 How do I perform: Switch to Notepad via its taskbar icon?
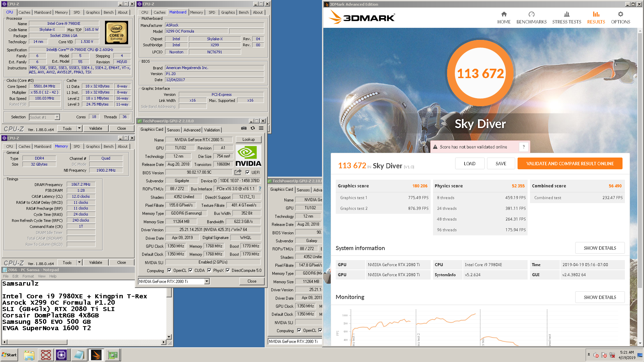click(79, 355)
